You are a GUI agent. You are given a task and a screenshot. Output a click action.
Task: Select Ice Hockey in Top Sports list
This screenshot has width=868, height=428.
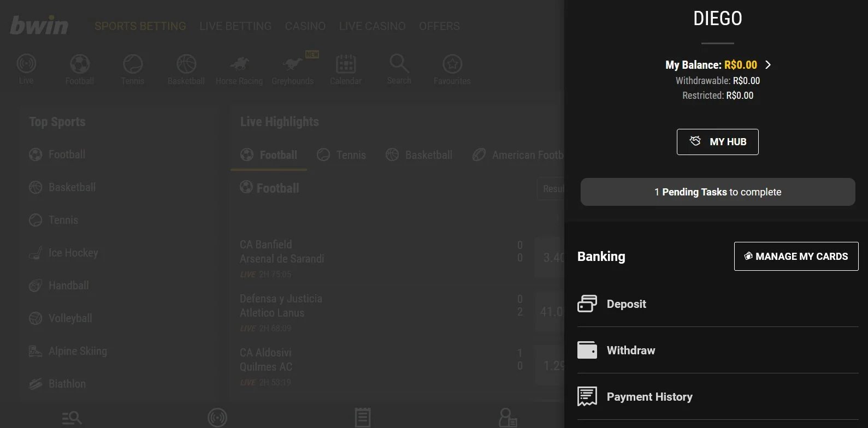coord(73,253)
